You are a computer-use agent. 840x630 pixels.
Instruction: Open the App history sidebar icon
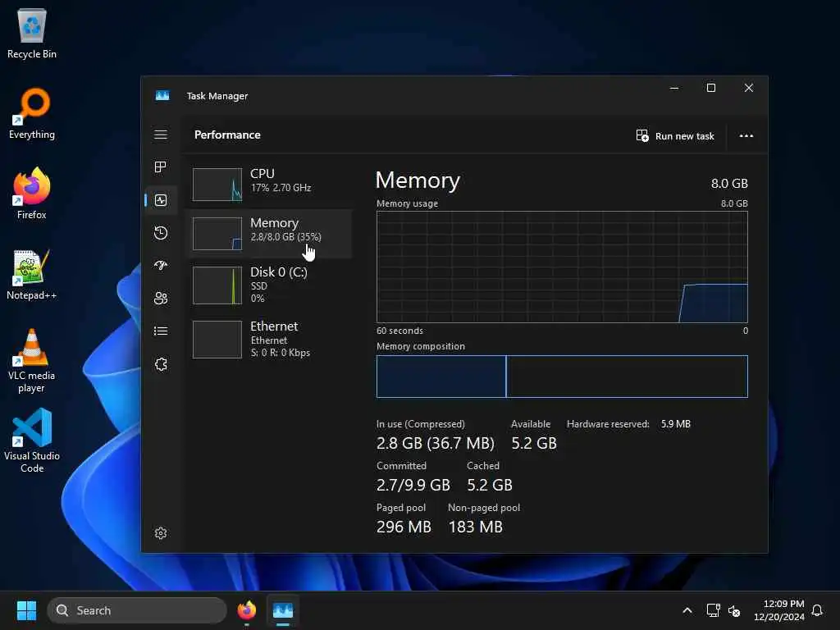pyautogui.click(x=161, y=233)
